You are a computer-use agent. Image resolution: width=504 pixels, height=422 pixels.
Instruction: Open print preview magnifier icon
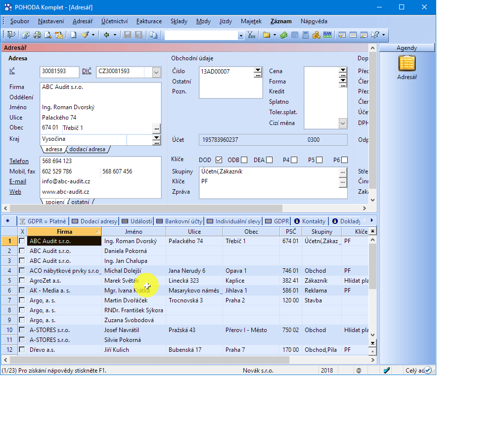48,35
